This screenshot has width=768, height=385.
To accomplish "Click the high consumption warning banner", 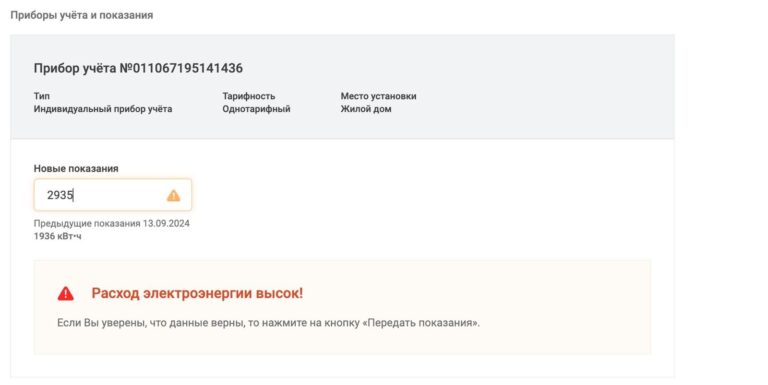I will pyautogui.click(x=342, y=307).
